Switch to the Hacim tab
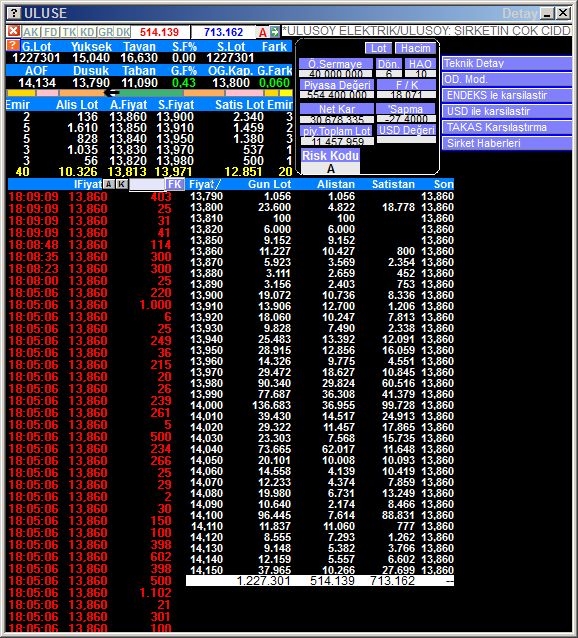Screen dimensions: 578x638 (x=415, y=48)
